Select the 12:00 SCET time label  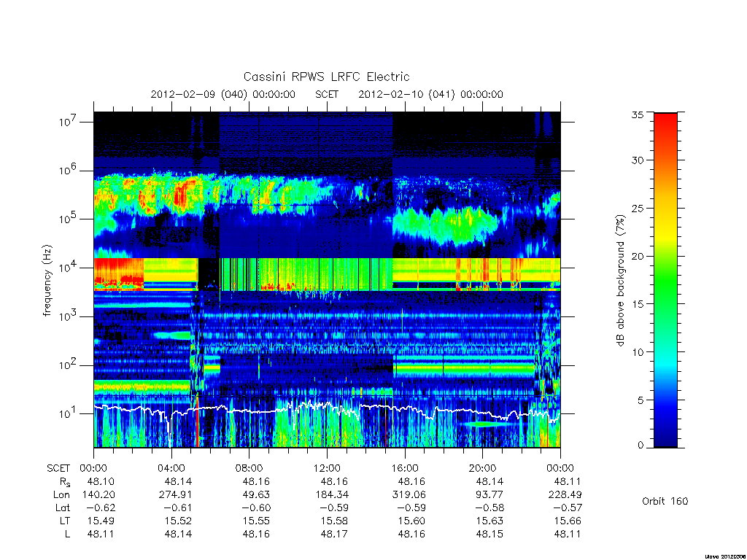pyautogui.click(x=327, y=468)
